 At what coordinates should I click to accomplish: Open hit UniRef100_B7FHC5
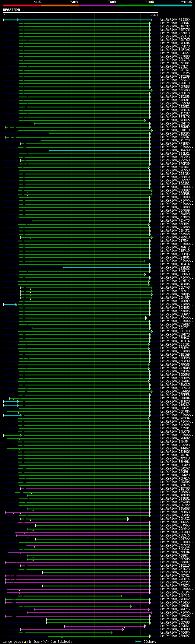pyautogui.click(x=175, y=120)
